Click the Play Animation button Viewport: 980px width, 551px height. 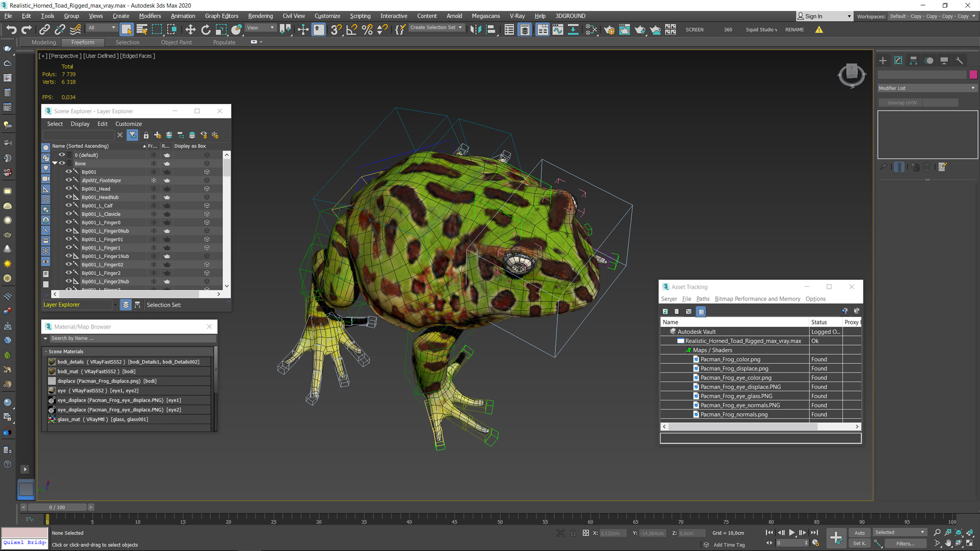[792, 533]
